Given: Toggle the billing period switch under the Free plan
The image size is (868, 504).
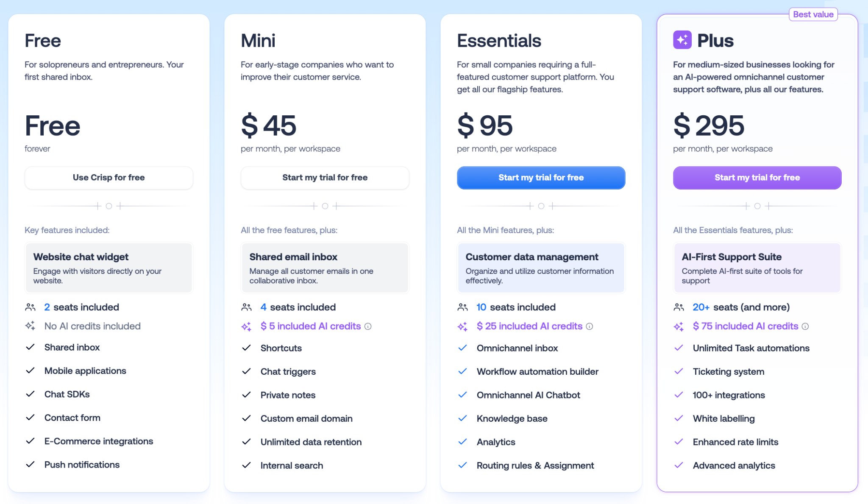Looking at the screenshot, I should (x=108, y=206).
